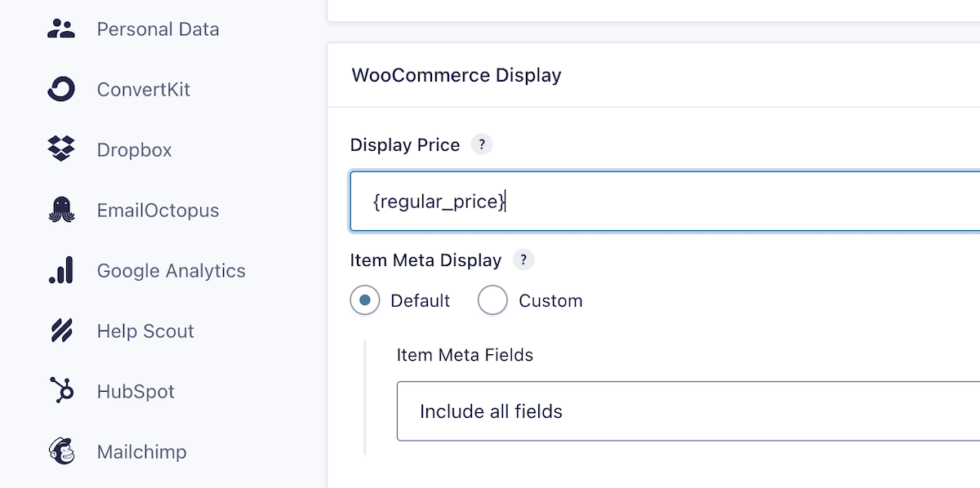Show help tooltip for Display Price
The height and width of the screenshot is (488, 980).
(x=482, y=145)
